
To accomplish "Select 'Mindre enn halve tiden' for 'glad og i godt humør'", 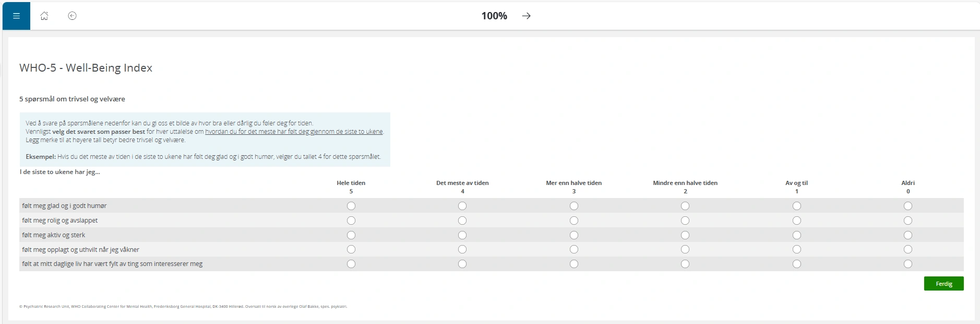I will 685,206.
